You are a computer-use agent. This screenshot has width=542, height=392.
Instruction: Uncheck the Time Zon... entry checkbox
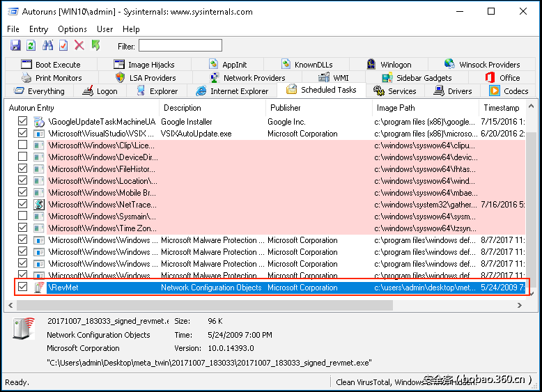(22, 228)
